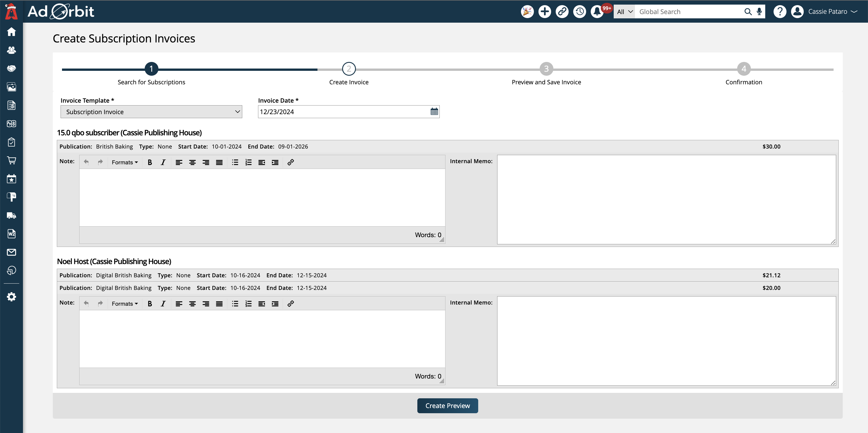Image resolution: width=868 pixels, height=433 pixels.
Task: Toggle italic text in first Note field
Action: tap(163, 162)
